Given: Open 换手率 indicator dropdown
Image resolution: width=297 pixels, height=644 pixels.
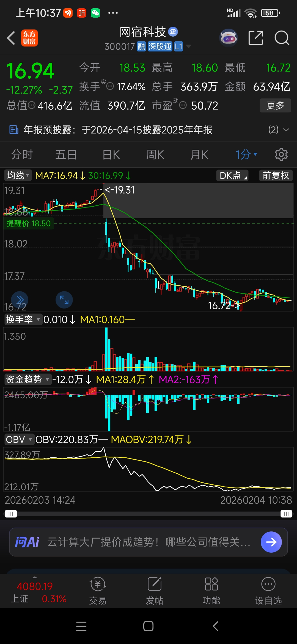Looking at the screenshot, I should click(x=23, y=319).
